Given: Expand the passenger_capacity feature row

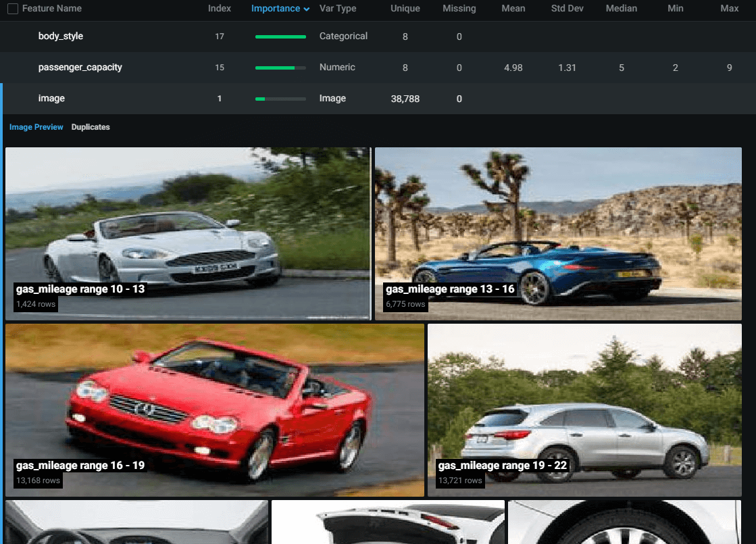Looking at the screenshot, I should click(378, 68).
